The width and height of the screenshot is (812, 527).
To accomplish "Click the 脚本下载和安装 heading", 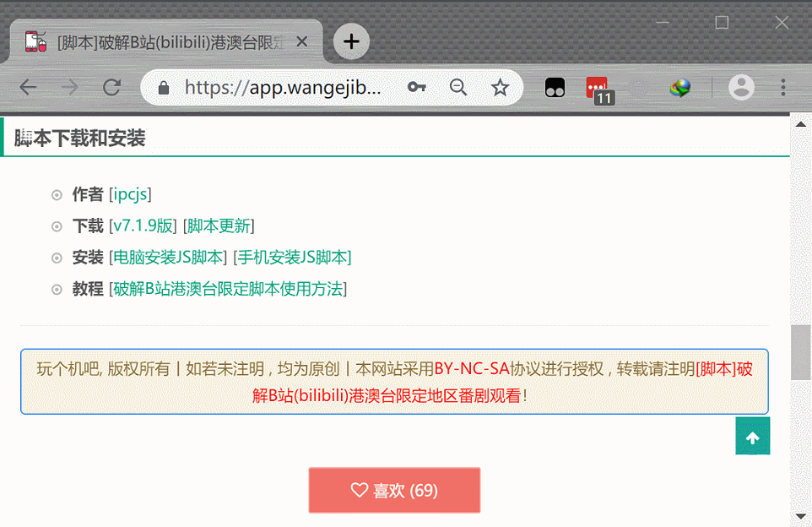I will click(x=79, y=139).
